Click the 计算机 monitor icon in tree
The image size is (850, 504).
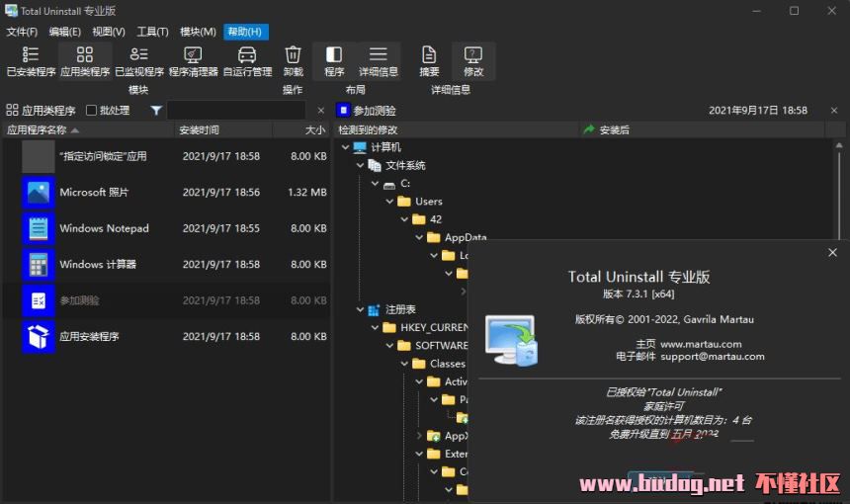point(360,147)
